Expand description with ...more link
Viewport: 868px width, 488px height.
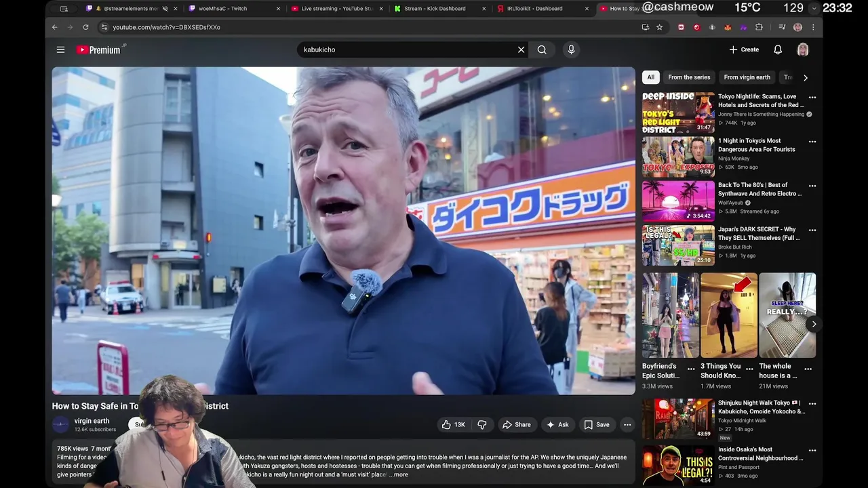click(399, 474)
